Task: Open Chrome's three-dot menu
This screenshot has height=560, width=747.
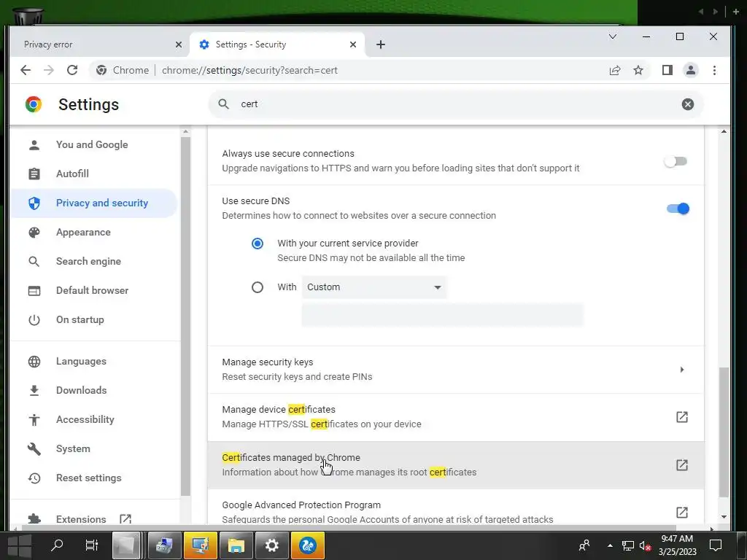Action: (714, 71)
